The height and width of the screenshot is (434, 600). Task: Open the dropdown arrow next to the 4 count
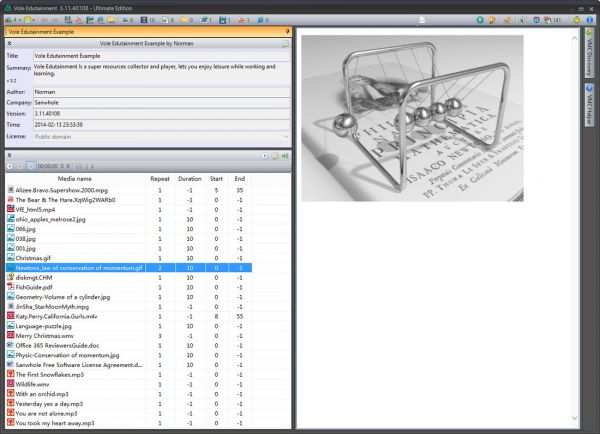20,20
